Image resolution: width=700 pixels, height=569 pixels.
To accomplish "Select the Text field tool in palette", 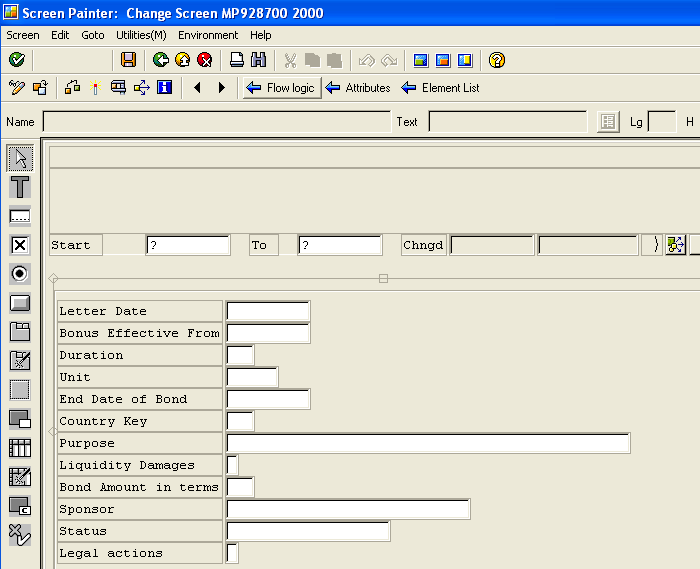I will [x=20, y=187].
